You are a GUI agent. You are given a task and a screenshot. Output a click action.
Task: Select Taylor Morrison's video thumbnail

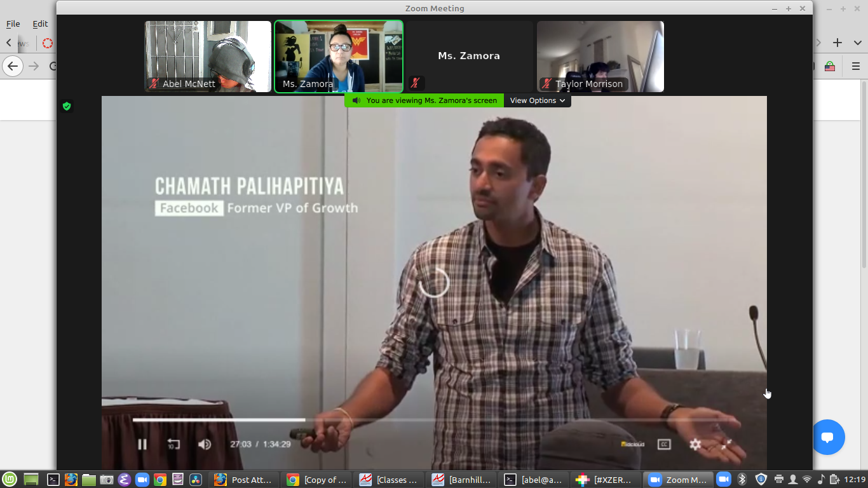click(600, 57)
